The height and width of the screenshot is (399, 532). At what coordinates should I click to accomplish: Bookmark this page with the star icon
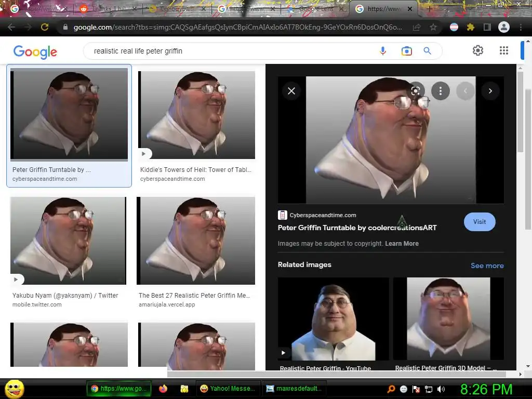tap(433, 27)
